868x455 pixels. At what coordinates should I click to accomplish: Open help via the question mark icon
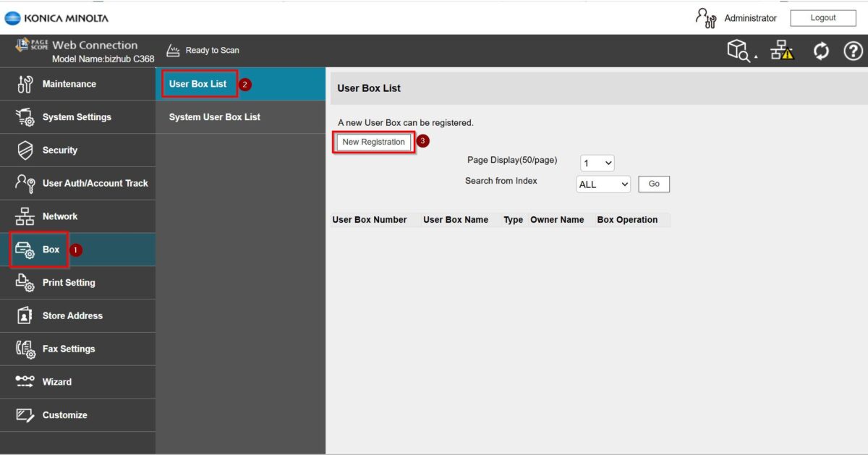click(854, 51)
